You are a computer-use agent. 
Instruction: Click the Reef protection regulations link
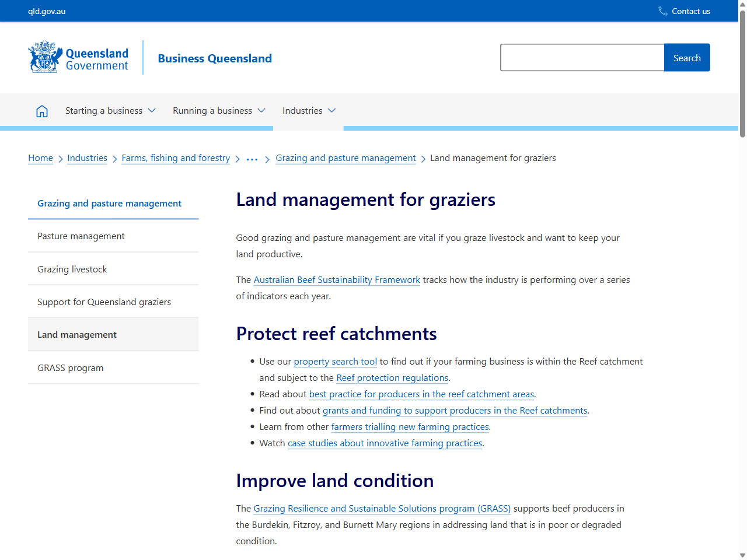click(392, 378)
